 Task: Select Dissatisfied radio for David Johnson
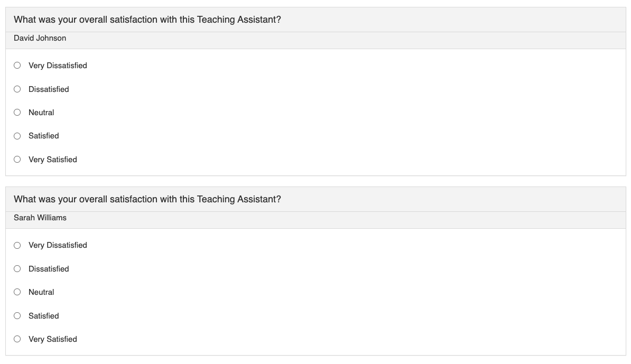17,89
